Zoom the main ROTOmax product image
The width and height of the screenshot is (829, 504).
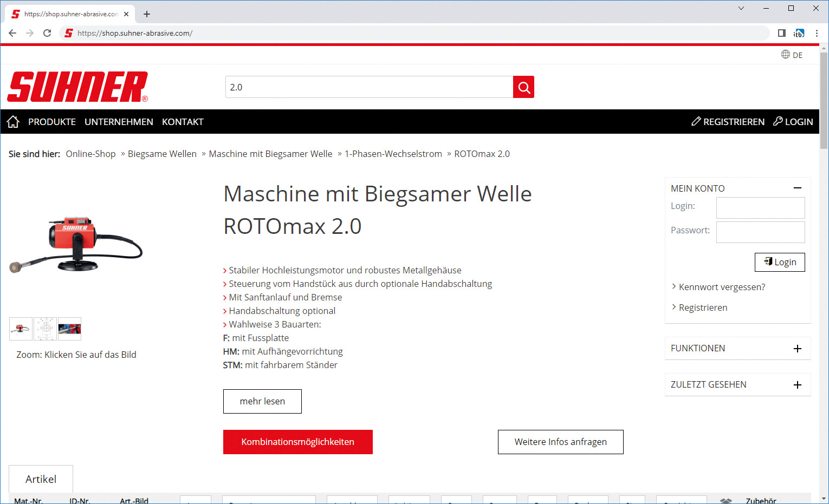pos(76,245)
